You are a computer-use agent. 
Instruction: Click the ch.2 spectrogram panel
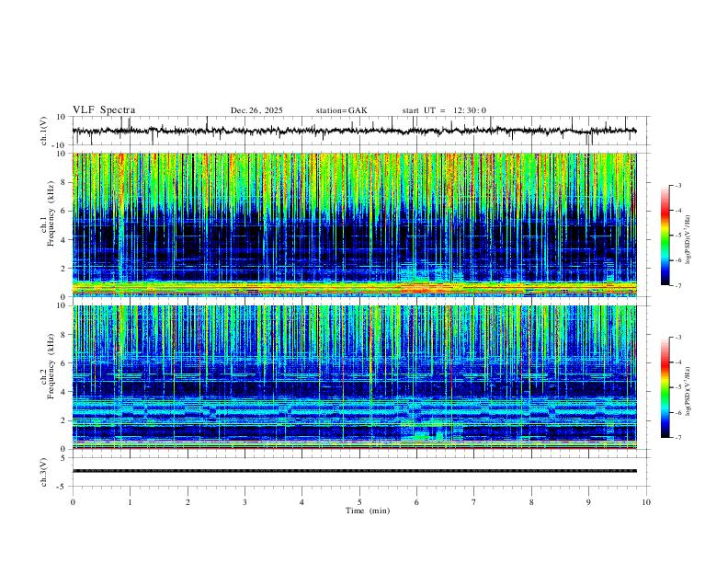pyautogui.click(x=354, y=377)
